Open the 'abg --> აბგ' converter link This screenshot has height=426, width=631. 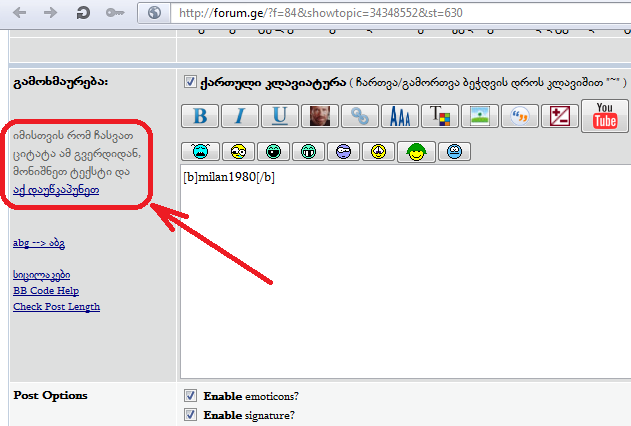[x=39, y=243]
